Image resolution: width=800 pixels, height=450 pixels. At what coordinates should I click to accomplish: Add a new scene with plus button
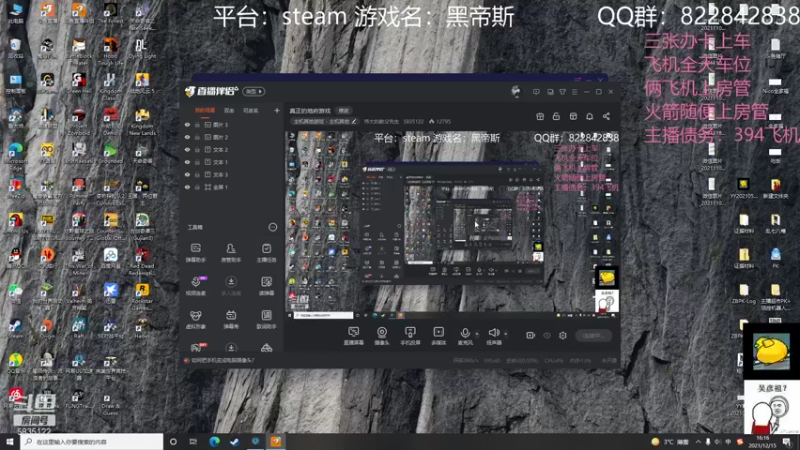pos(277,110)
